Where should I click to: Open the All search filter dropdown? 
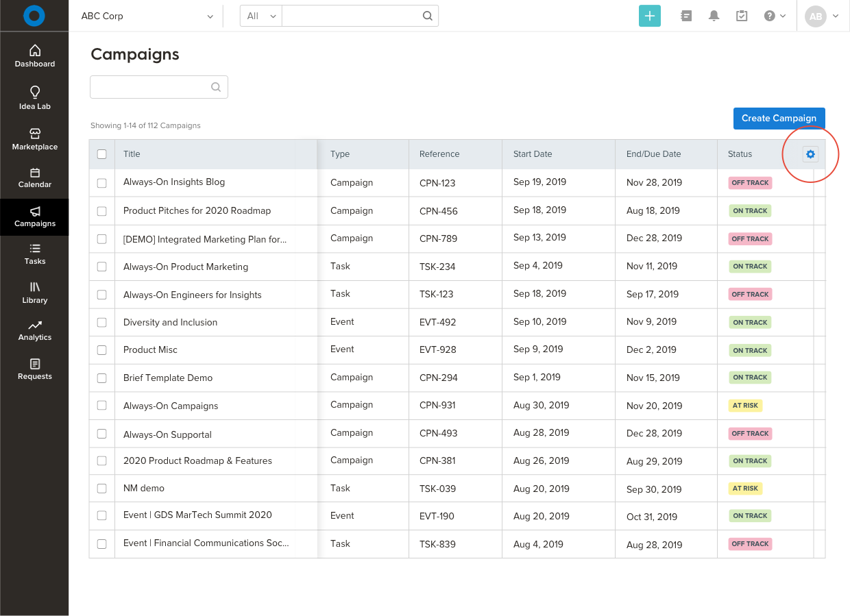pyautogui.click(x=260, y=16)
